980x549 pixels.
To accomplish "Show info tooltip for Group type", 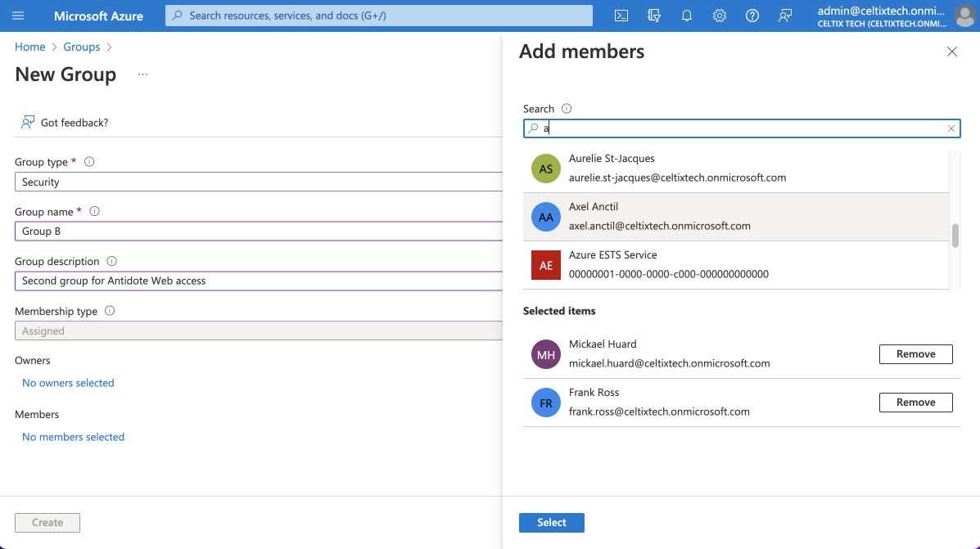I will coord(89,162).
